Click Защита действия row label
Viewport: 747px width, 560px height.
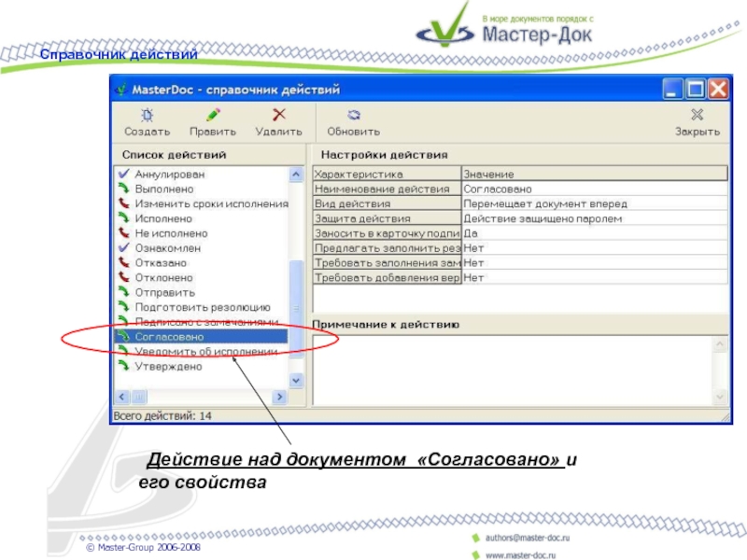(387, 218)
